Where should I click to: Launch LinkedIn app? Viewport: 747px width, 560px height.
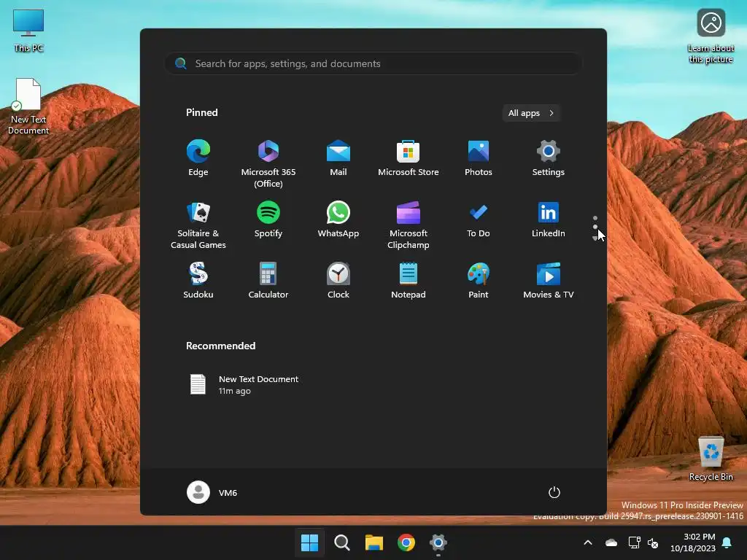[549, 220]
